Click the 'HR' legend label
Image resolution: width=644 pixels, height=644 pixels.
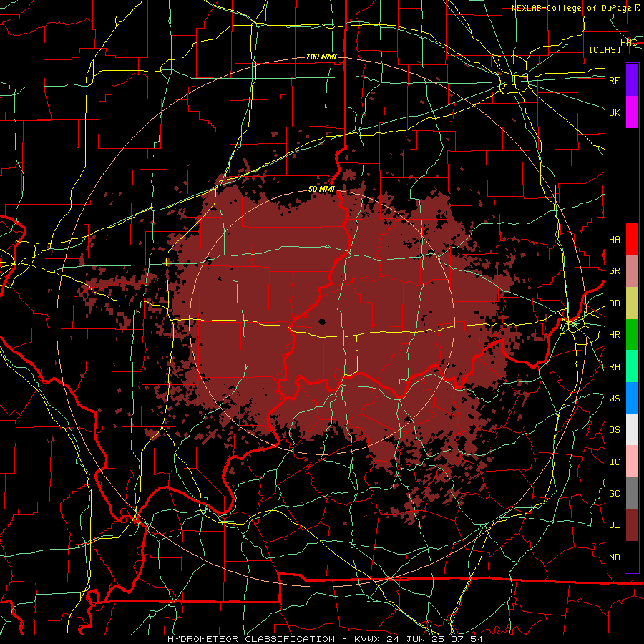pos(615,335)
